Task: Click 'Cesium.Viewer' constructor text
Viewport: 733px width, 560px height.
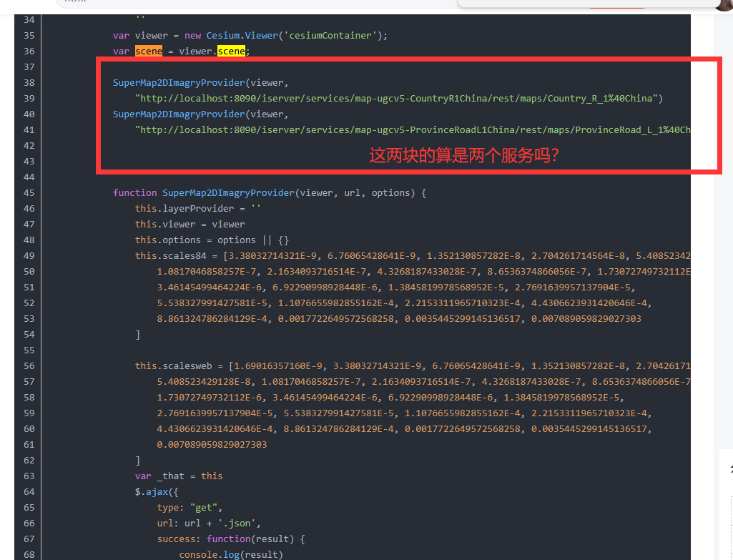Action: point(242,36)
